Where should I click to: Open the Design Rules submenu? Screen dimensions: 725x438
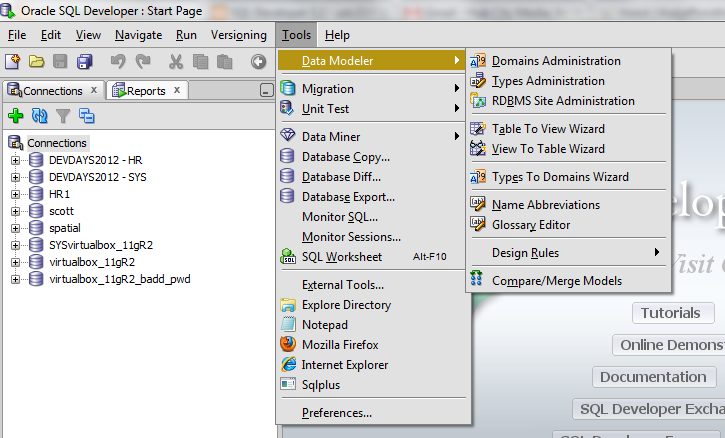coord(568,253)
